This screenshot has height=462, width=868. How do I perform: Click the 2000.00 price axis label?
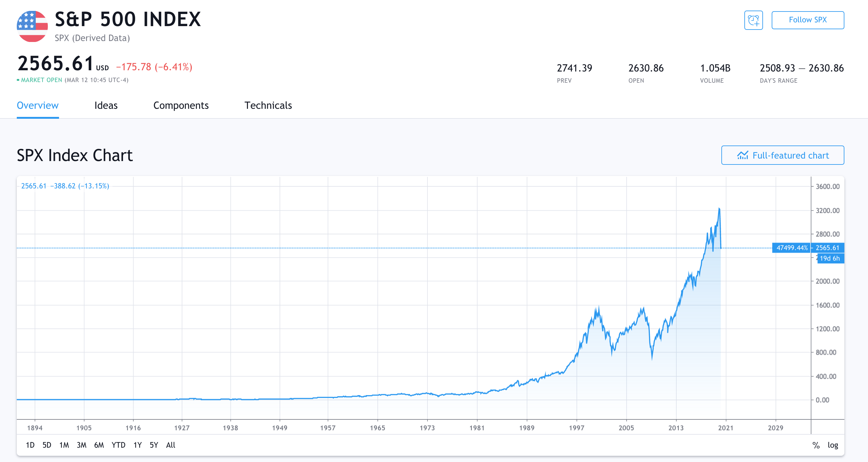(827, 281)
